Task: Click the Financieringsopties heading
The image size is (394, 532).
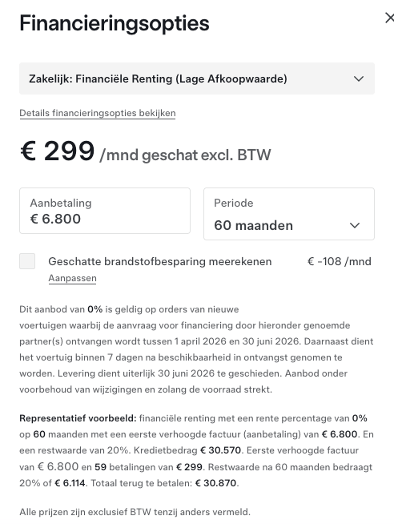Action: coord(115,23)
